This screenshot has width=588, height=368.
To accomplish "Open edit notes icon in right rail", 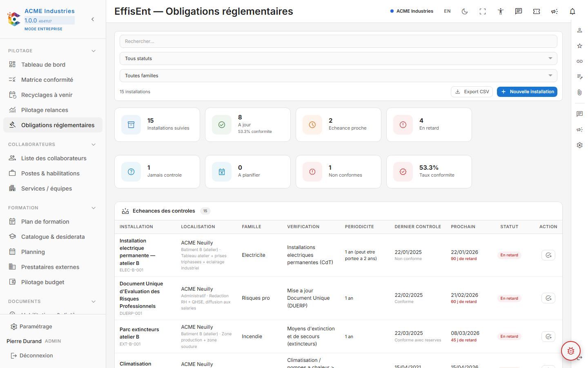I will pyautogui.click(x=579, y=77).
